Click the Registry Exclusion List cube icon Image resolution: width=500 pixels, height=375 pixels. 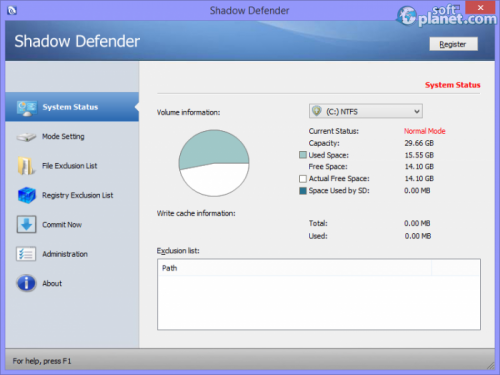pos(27,195)
